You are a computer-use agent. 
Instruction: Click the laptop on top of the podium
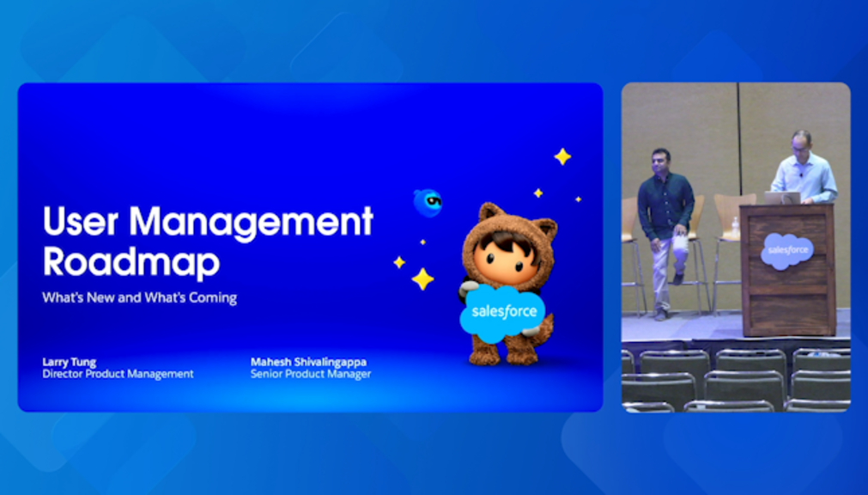(783, 198)
